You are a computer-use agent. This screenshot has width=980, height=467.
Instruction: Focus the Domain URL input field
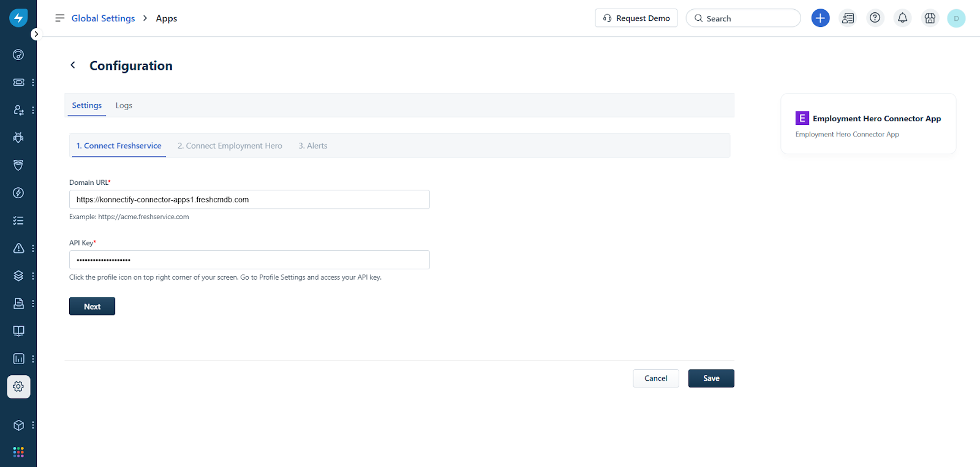(249, 200)
